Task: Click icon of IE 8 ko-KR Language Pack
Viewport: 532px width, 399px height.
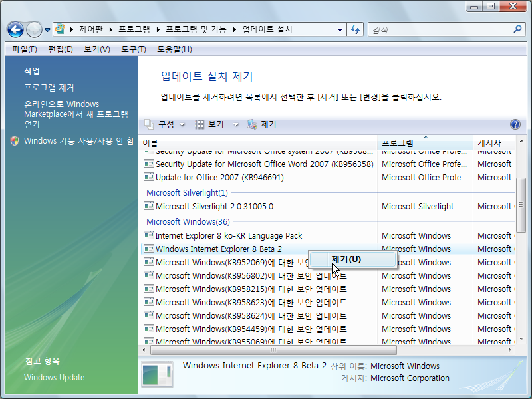Action: pyautogui.click(x=148, y=235)
